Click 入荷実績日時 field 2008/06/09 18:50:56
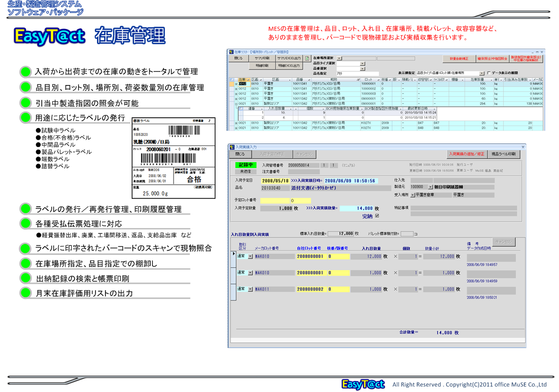The height and width of the screenshot is (392, 559). point(350,181)
